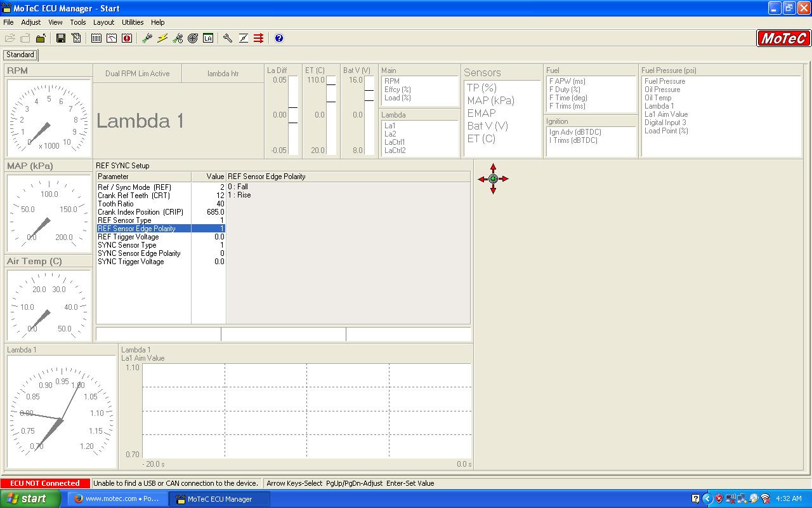Open the Utilities menu

pyautogui.click(x=133, y=22)
